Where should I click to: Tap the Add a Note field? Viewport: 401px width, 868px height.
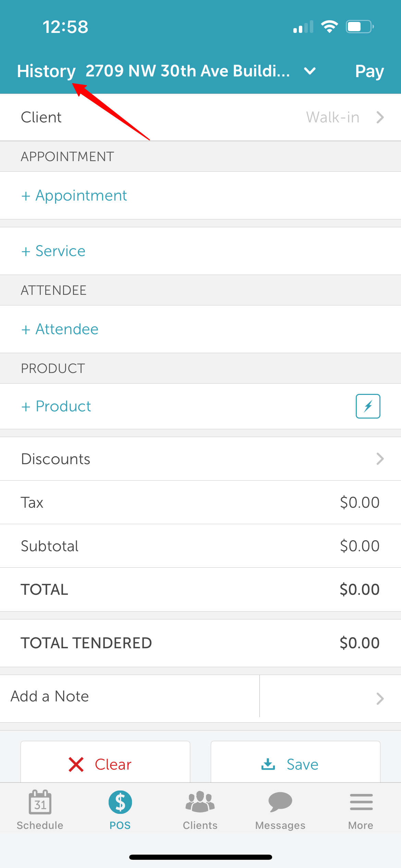click(x=130, y=696)
